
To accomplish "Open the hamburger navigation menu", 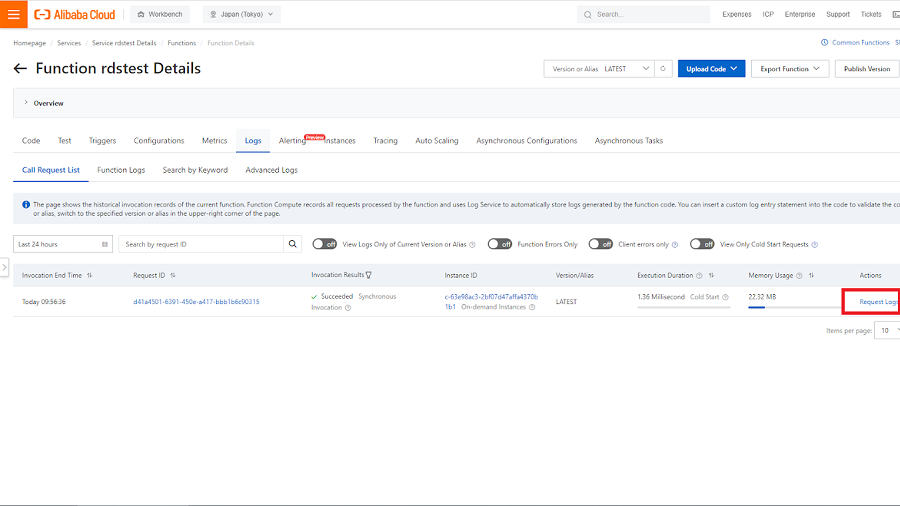I will pos(13,15).
